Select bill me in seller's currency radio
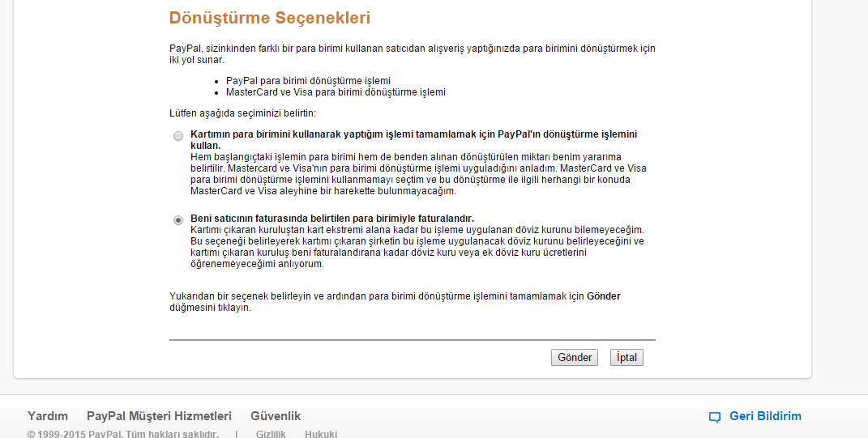 coord(178,220)
